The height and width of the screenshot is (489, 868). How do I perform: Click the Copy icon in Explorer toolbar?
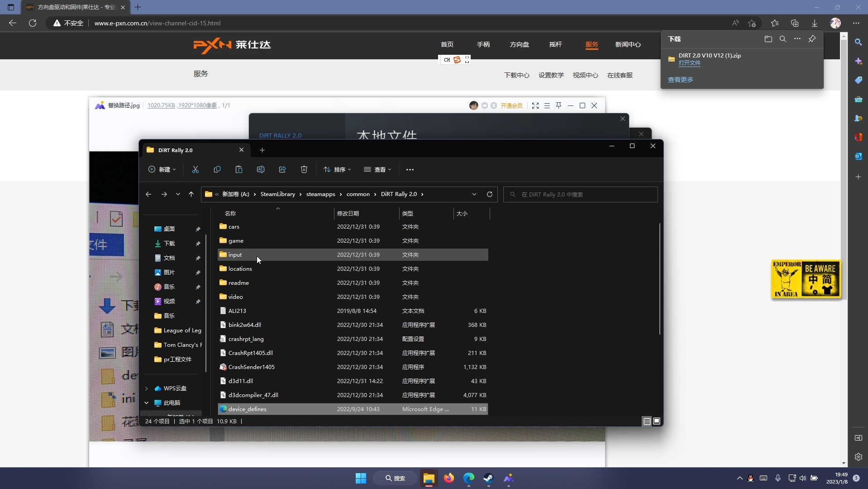pyautogui.click(x=217, y=169)
